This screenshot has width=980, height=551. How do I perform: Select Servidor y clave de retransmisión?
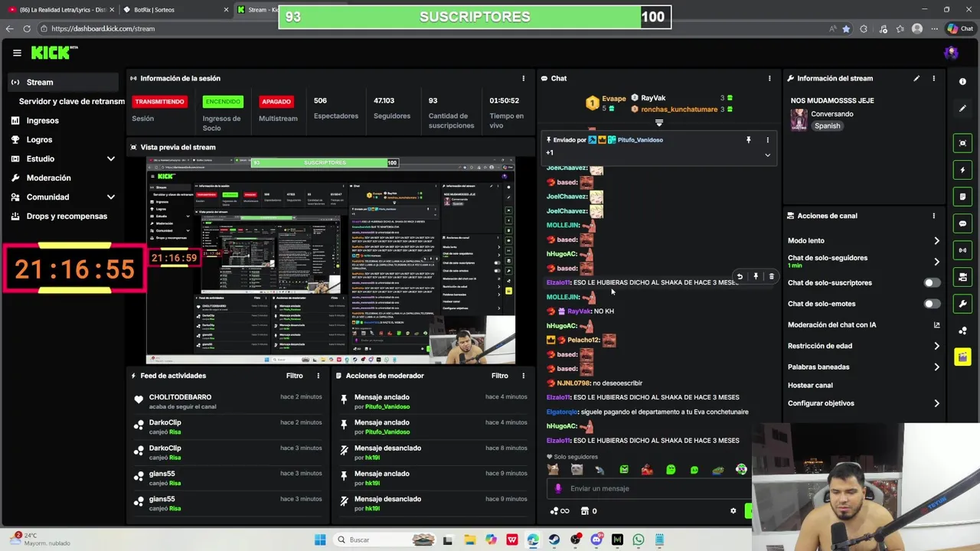point(71,101)
